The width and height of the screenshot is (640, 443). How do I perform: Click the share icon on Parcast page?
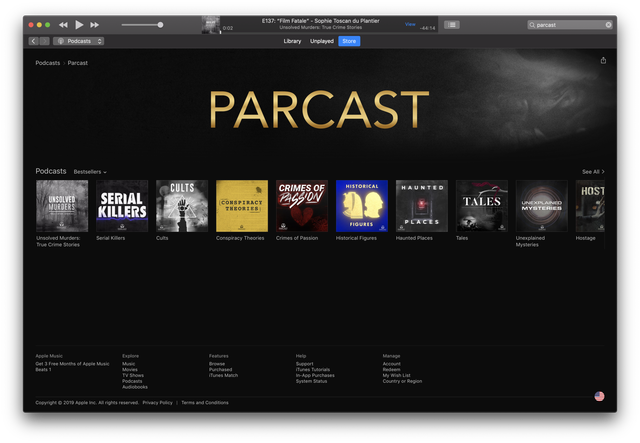(x=603, y=61)
